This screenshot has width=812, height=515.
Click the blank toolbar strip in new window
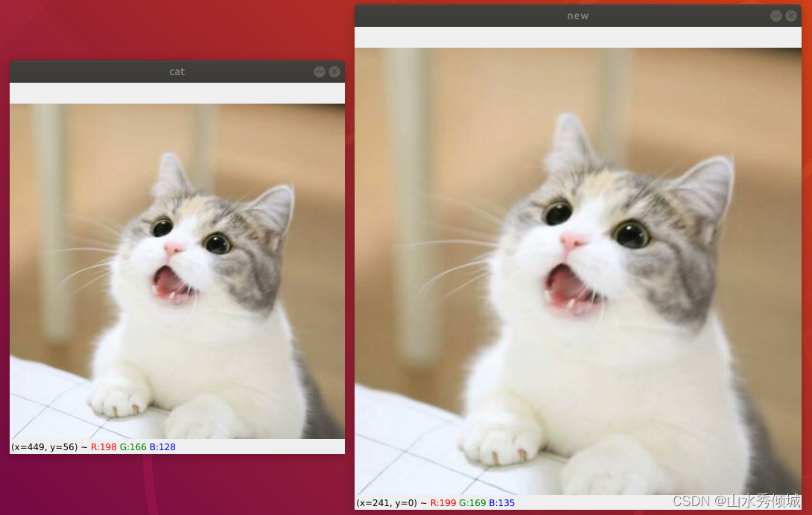pos(578,37)
